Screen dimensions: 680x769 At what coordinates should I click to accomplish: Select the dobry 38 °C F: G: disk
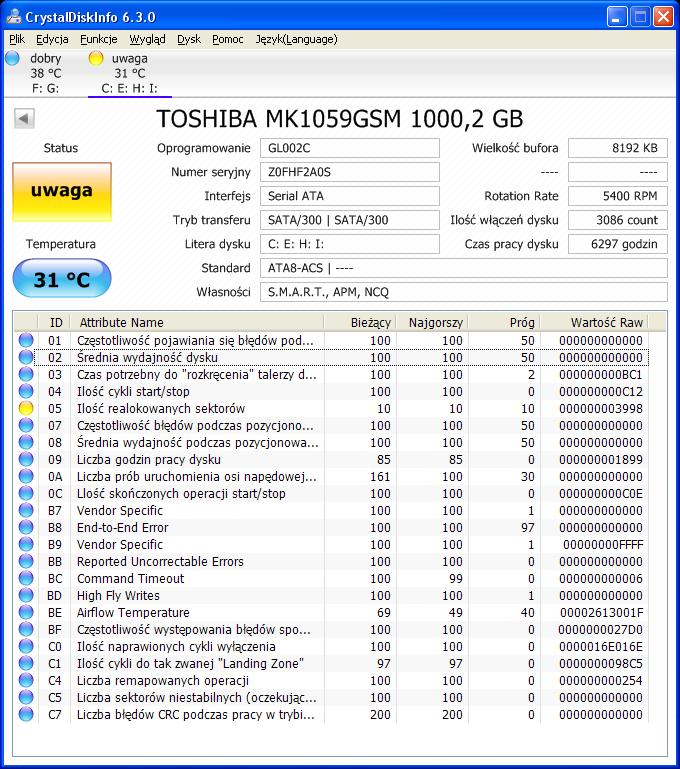pyautogui.click(x=45, y=73)
